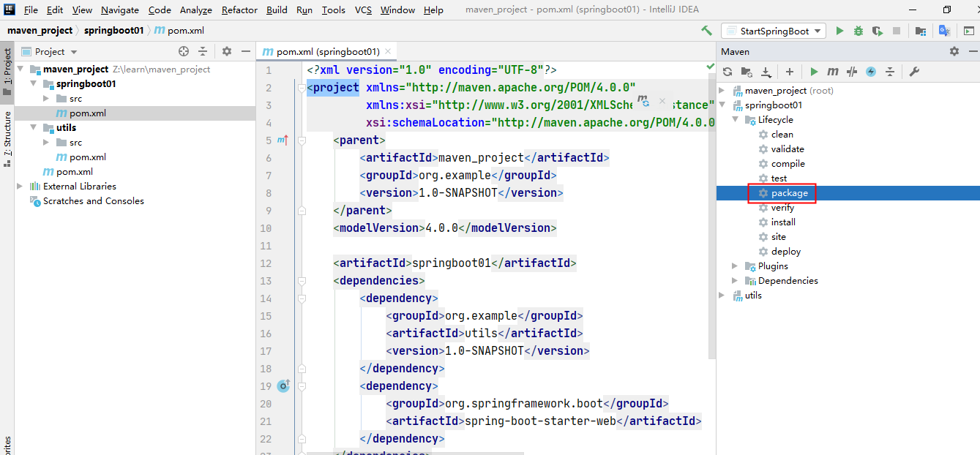
Task: Toggle the Structure tool window button
Action: click(x=7, y=139)
